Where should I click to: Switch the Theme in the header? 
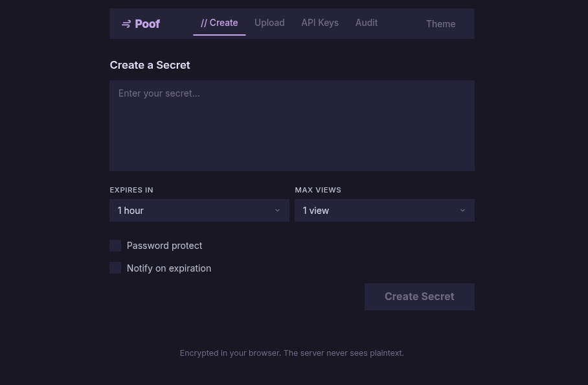click(x=440, y=24)
